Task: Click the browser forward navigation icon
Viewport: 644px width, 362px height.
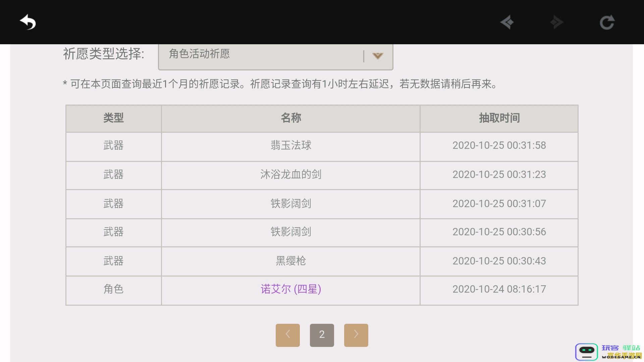Action: click(x=557, y=22)
